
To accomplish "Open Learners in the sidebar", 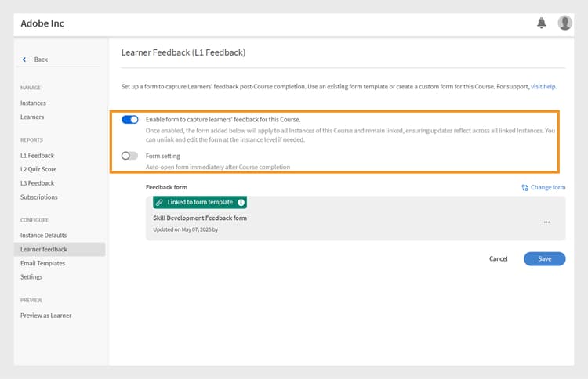I will 32,117.
